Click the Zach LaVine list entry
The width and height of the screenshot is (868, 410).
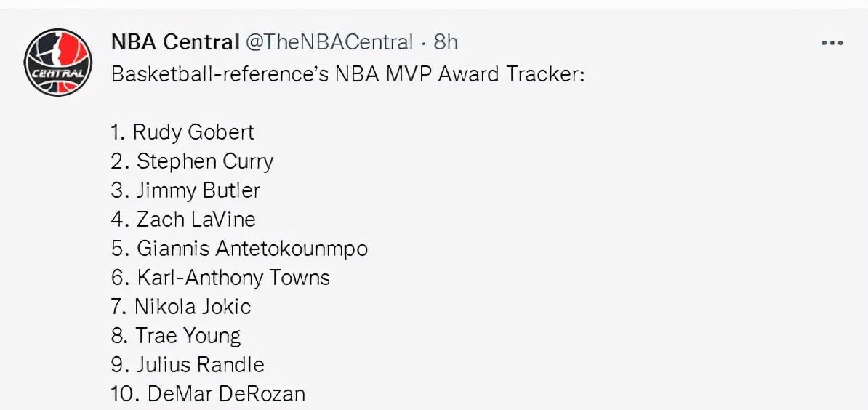[183, 220]
